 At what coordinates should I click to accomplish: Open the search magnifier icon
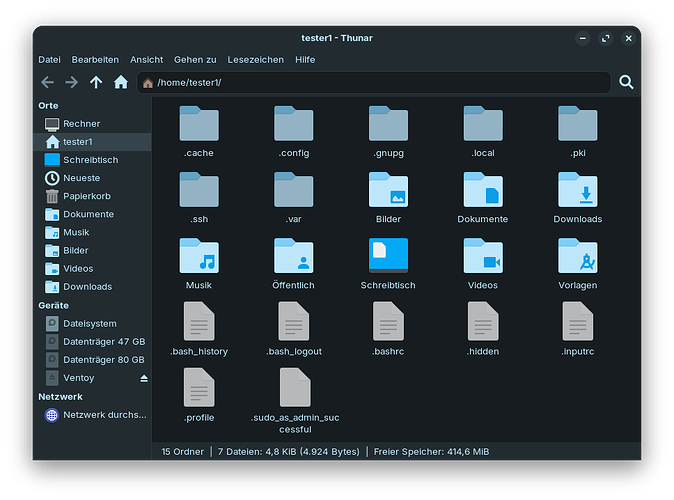point(626,82)
